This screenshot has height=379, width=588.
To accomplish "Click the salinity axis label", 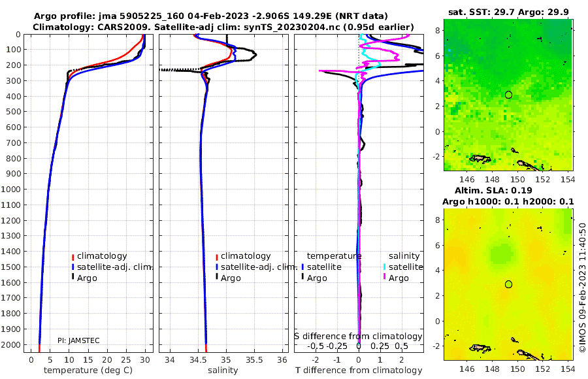I will click(223, 370).
